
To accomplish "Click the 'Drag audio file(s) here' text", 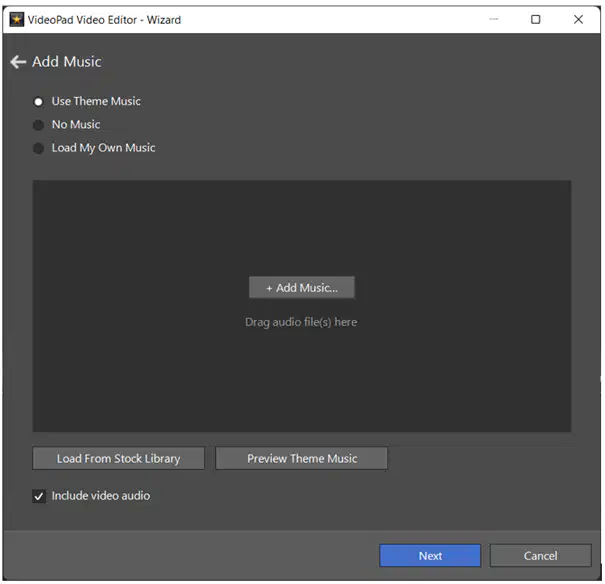I will pos(301,322).
